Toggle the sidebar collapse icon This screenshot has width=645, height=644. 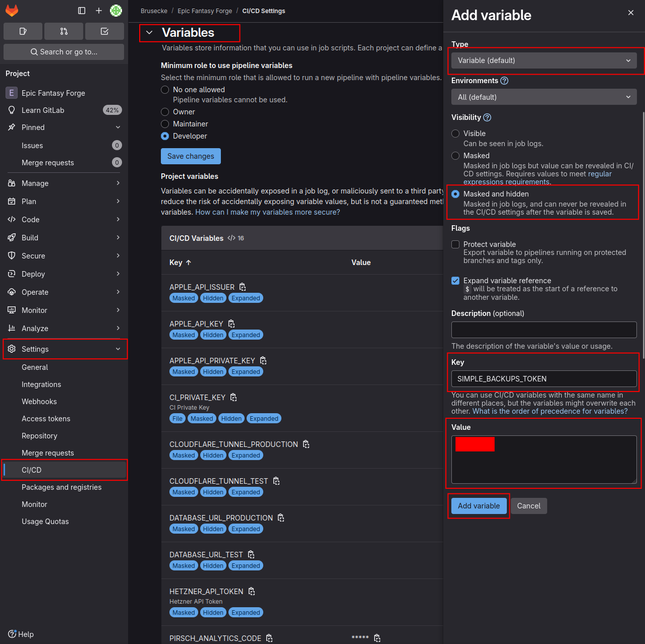point(82,11)
